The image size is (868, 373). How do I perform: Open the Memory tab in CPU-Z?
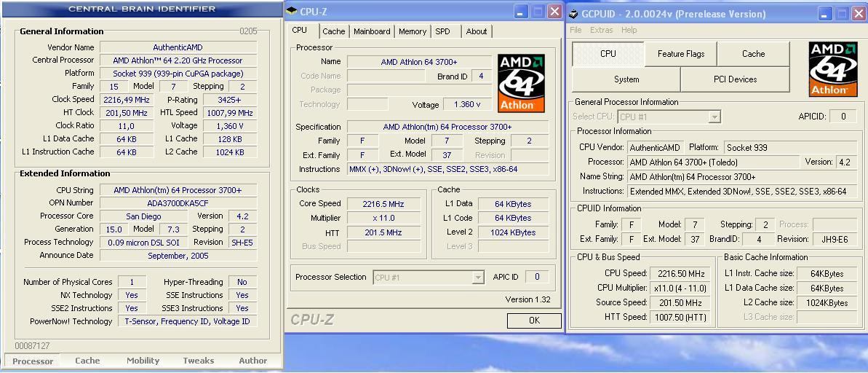pyautogui.click(x=413, y=31)
